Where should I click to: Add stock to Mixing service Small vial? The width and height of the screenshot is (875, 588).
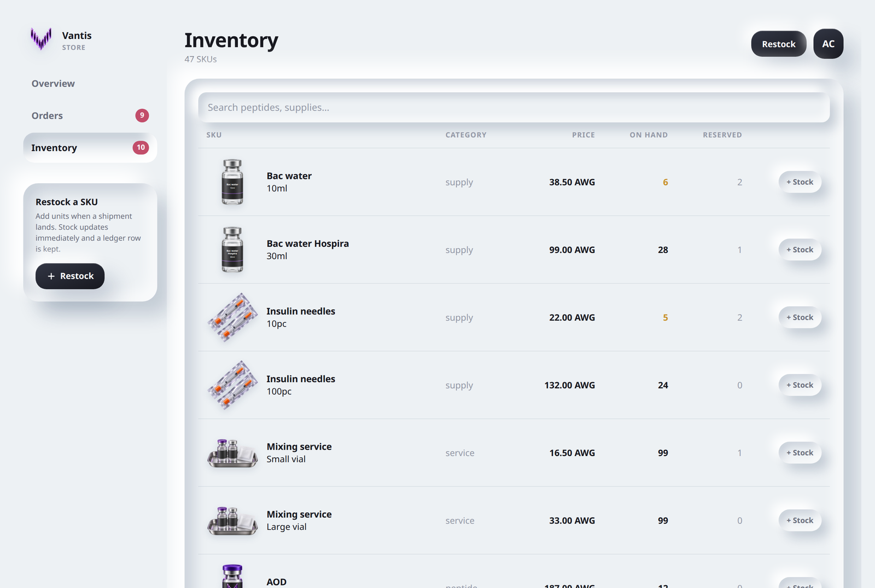pyautogui.click(x=800, y=453)
